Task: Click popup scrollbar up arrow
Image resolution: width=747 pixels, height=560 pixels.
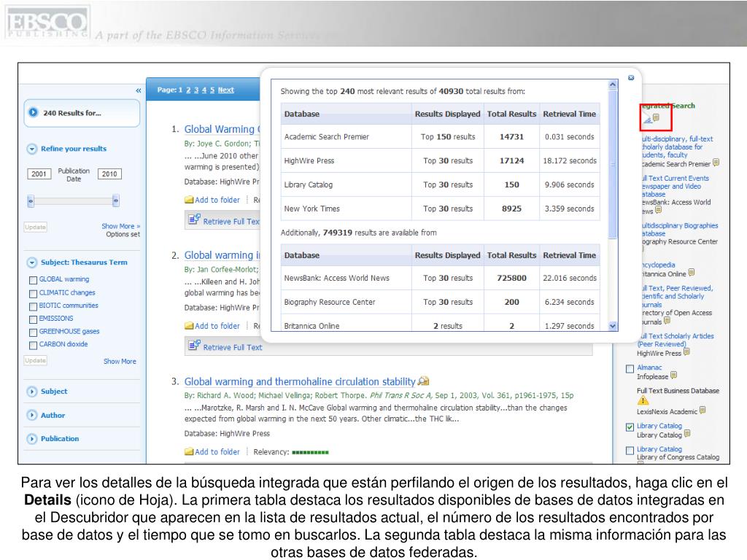Action: tap(613, 85)
